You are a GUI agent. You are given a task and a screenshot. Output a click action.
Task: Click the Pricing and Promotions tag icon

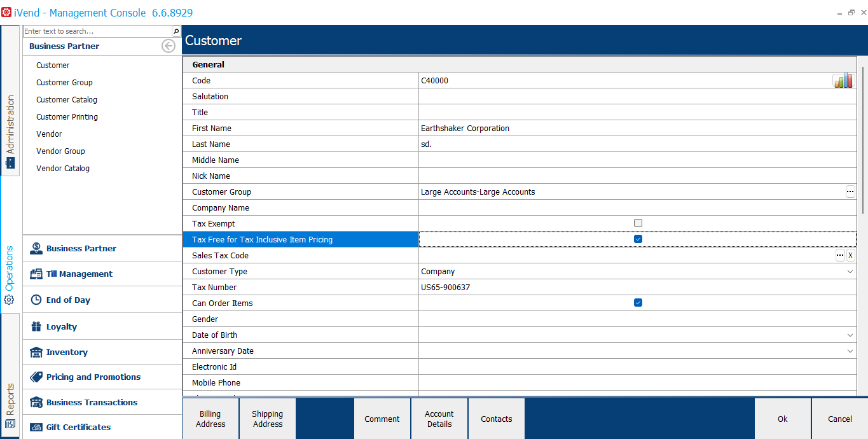(x=36, y=377)
